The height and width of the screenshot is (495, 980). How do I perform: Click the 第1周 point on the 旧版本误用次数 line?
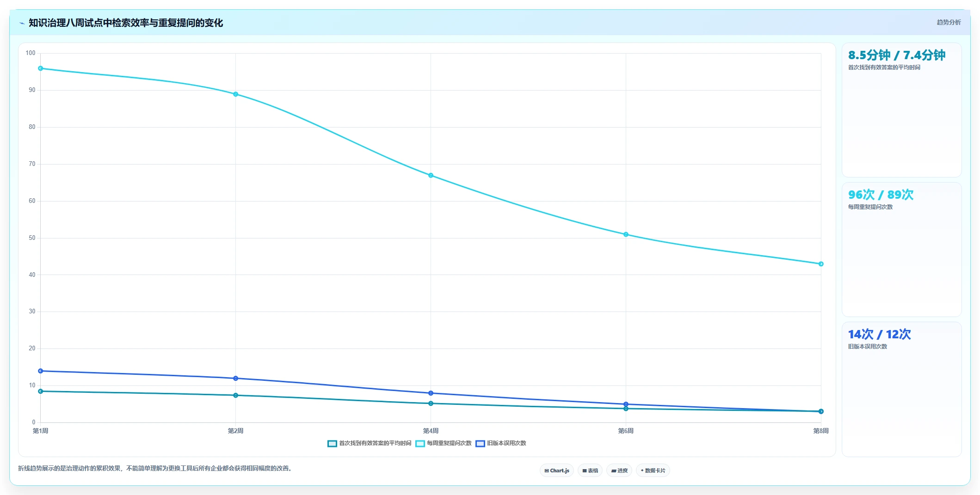tap(41, 371)
